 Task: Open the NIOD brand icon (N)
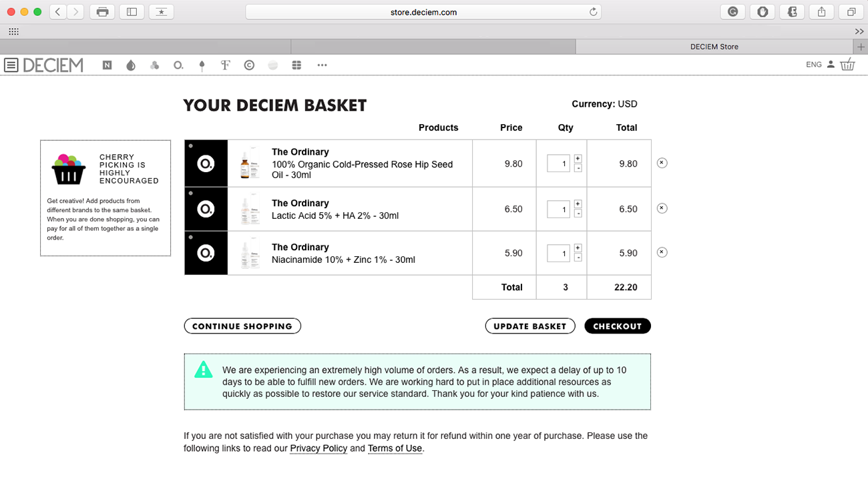pos(107,65)
